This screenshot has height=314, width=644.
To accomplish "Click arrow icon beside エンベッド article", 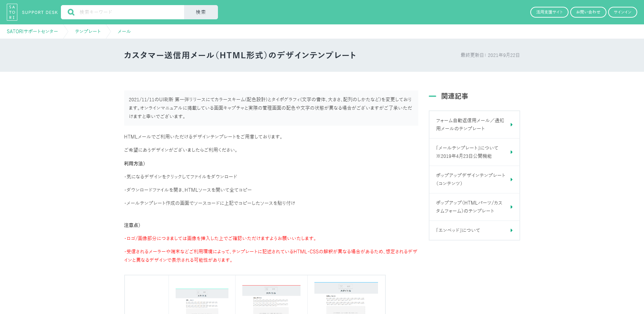I will coord(511,230).
